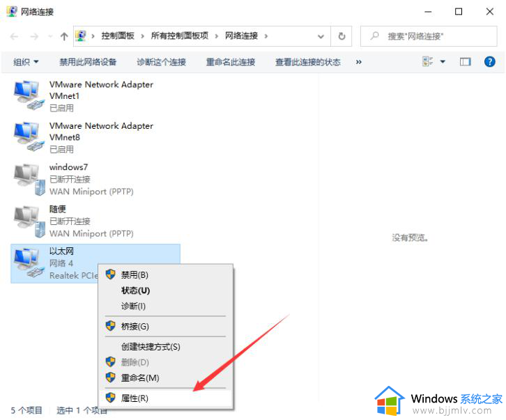This screenshot has width=506, height=420.
Task: Show more toolbar commands via »
Action: [x=358, y=62]
